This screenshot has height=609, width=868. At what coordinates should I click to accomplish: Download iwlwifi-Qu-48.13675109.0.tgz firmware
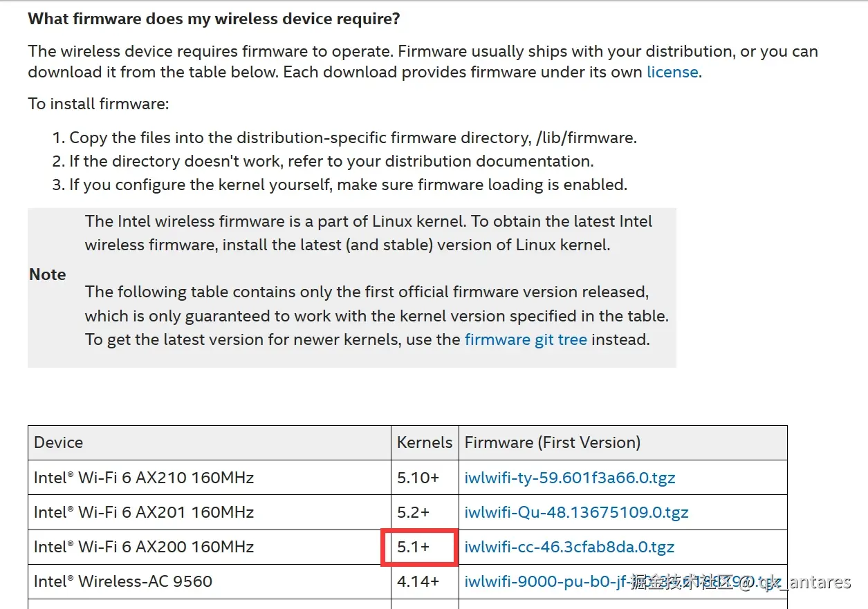(x=576, y=512)
